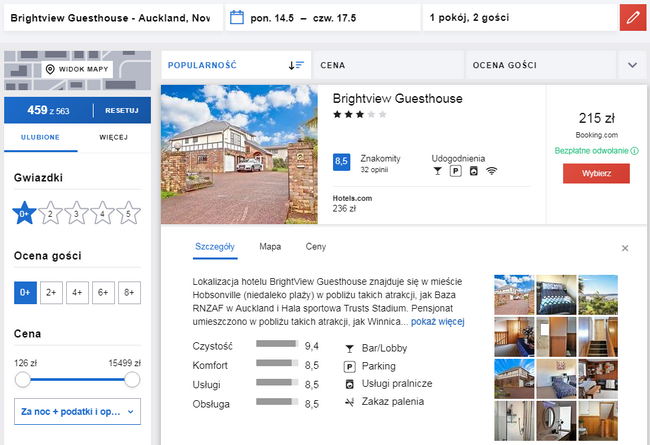Expand more sorting options chevron

tap(632, 65)
